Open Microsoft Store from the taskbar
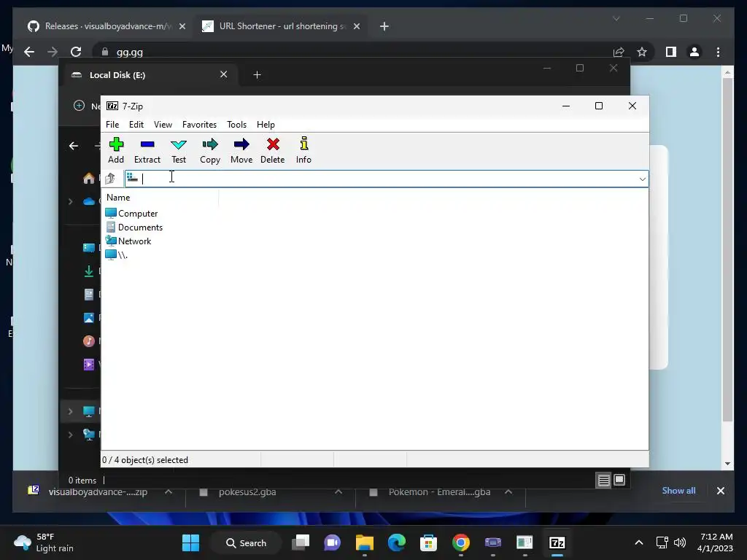 click(428, 542)
